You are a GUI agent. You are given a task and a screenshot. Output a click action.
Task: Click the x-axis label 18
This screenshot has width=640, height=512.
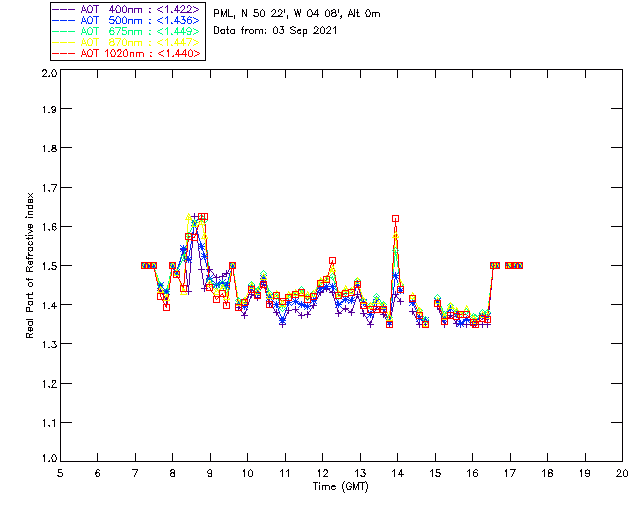547,473
